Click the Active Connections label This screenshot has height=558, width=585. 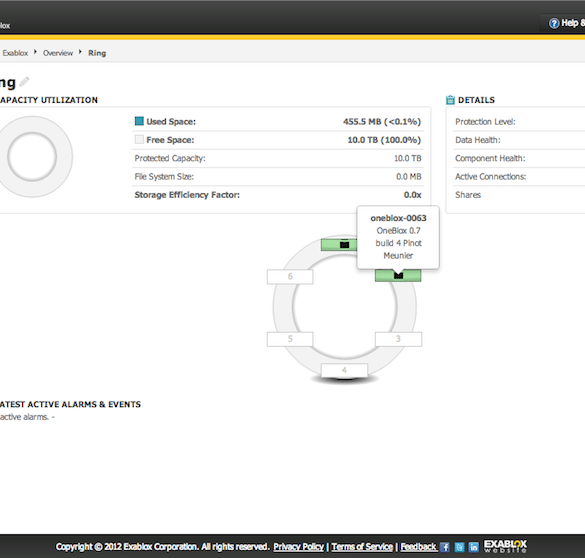pos(490,176)
